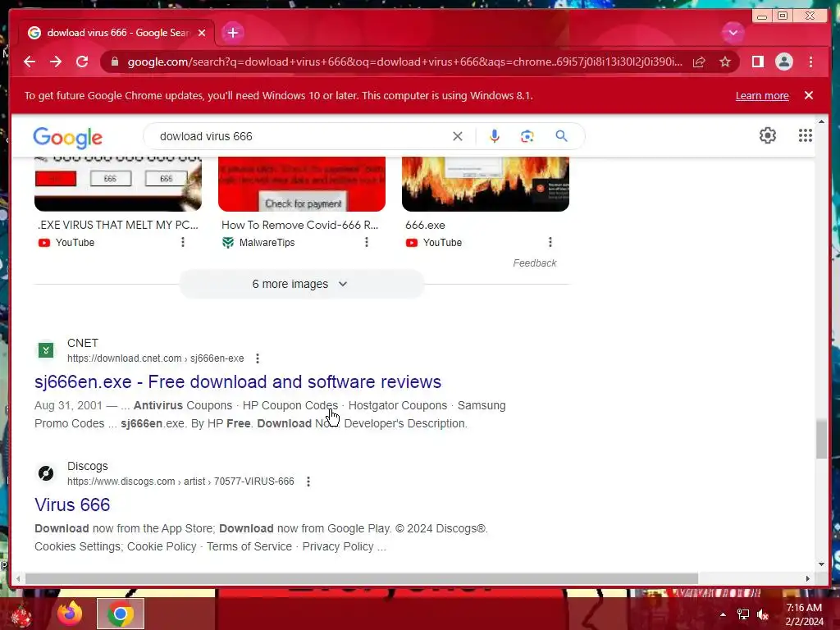
Task: Share this page from the address bar
Action: click(699, 62)
